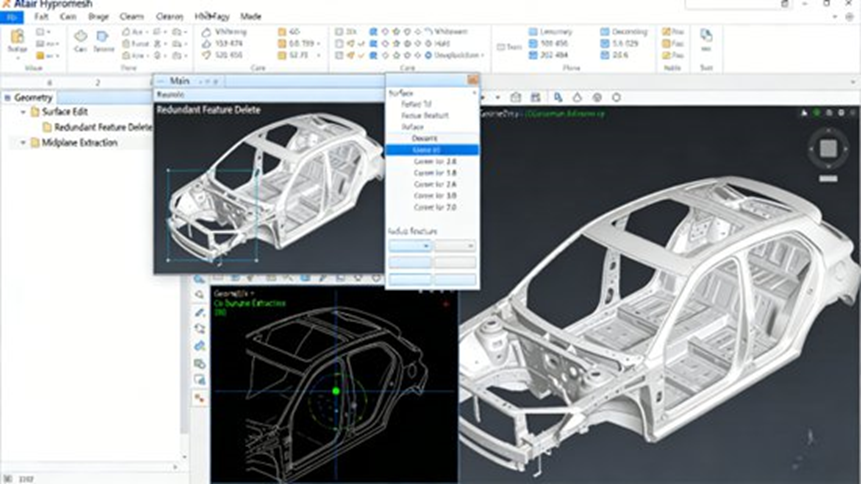Click the view cube navigator in the viewport
The image size is (861, 484).
tap(828, 150)
